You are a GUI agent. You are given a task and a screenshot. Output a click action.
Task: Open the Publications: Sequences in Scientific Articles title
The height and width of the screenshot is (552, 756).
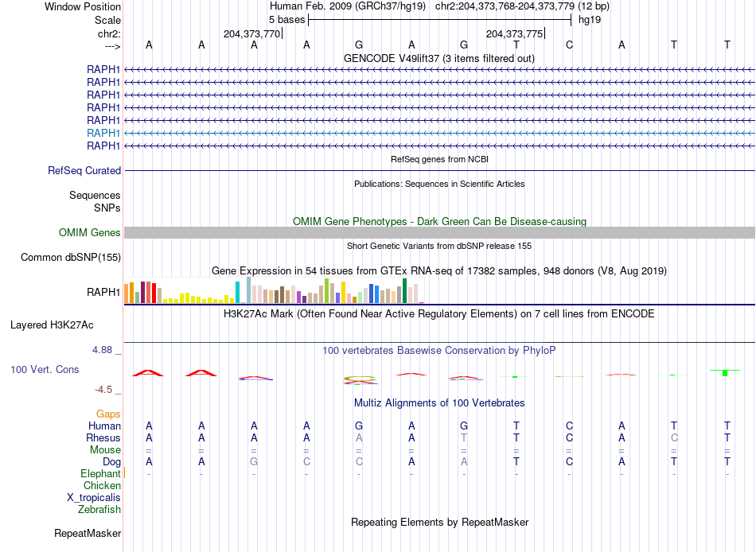click(x=439, y=184)
